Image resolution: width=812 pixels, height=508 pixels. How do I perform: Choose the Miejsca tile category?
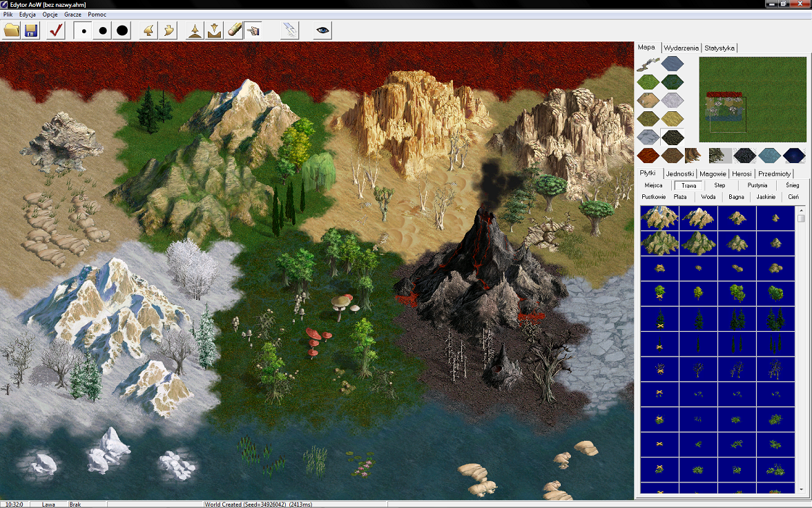point(653,185)
